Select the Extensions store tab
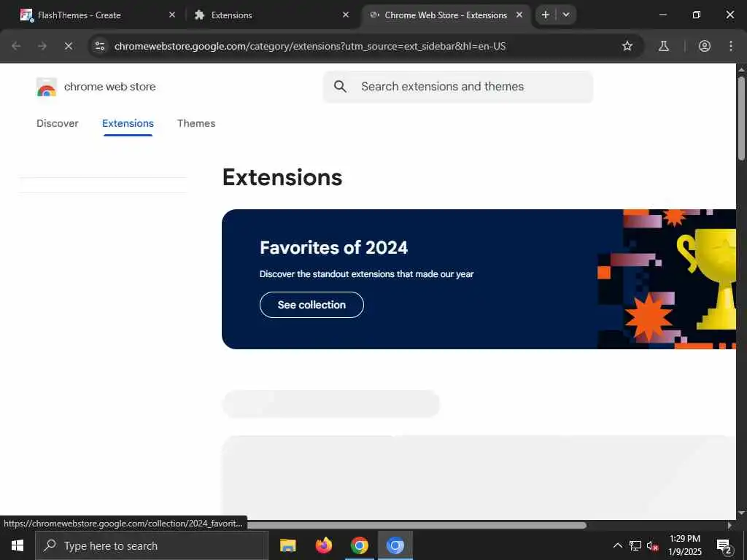747x560 pixels. coord(128,123)
